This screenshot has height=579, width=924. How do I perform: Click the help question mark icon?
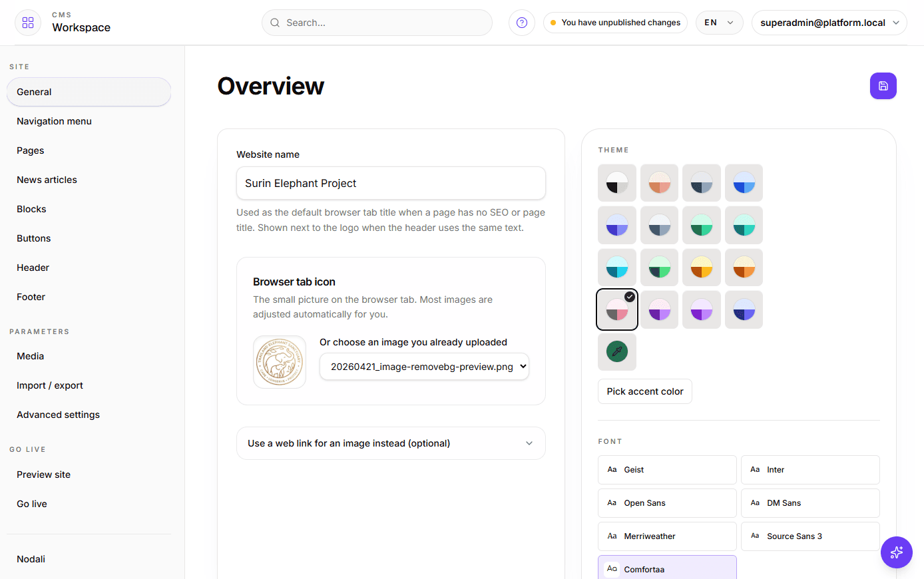pyautogui.click(x=521, y=23)
